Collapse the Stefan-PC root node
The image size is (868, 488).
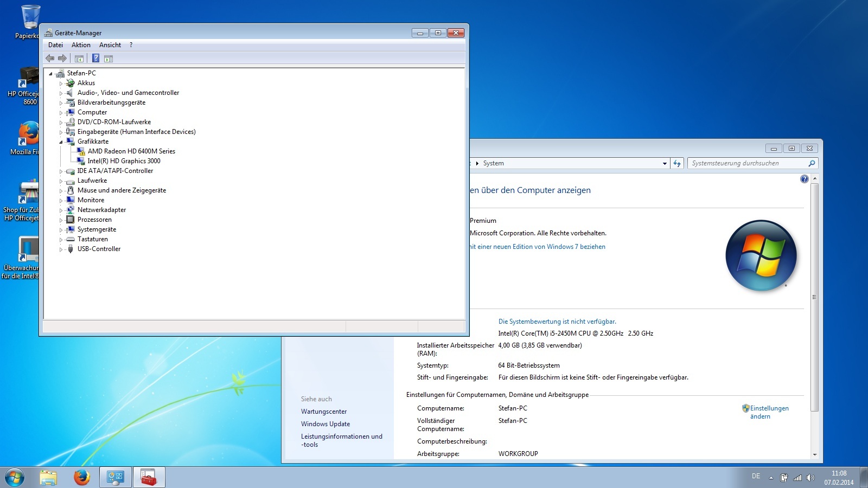[50, 74]
